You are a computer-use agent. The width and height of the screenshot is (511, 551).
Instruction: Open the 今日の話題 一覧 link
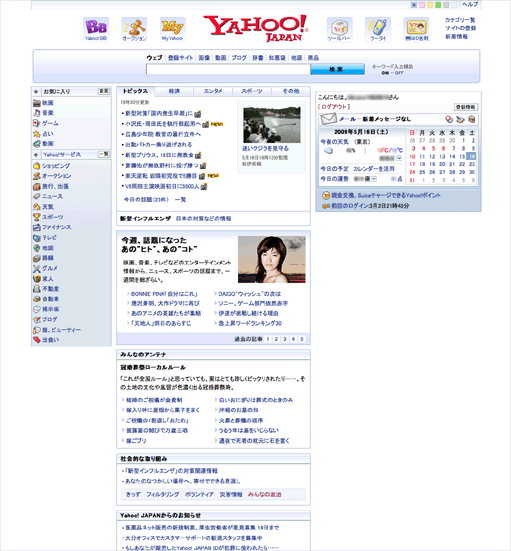(180, 200)
